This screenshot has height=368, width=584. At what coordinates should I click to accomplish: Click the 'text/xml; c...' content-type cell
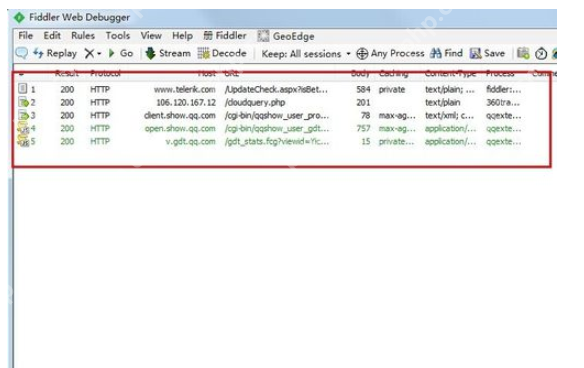click(450, 115)
